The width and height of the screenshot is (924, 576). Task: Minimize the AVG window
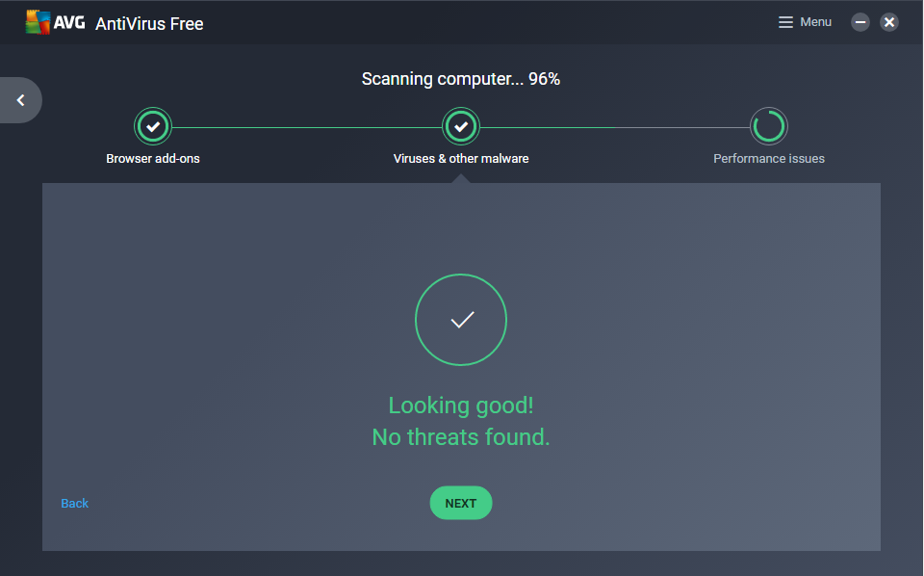point(860,22)
